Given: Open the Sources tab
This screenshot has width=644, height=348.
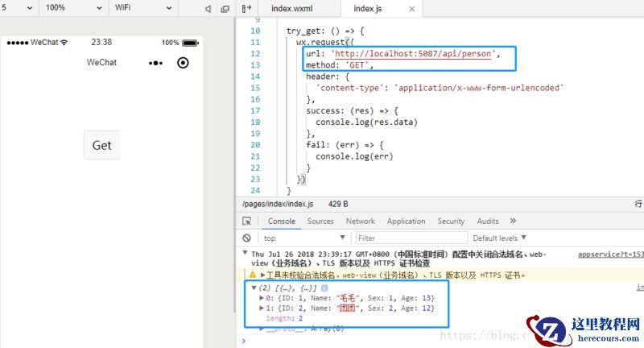Looking at the screenshot, I should tap(320, 221).
